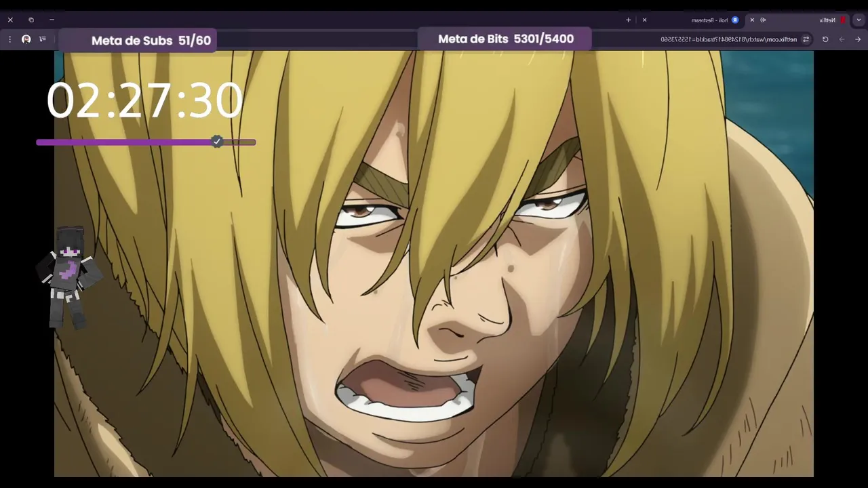Open the browser profile avatar

26,39
